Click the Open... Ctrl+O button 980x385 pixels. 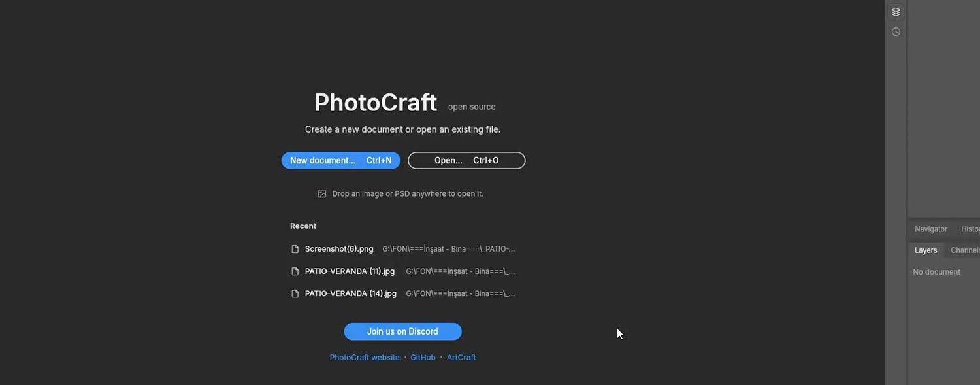(x=466, y=161)
